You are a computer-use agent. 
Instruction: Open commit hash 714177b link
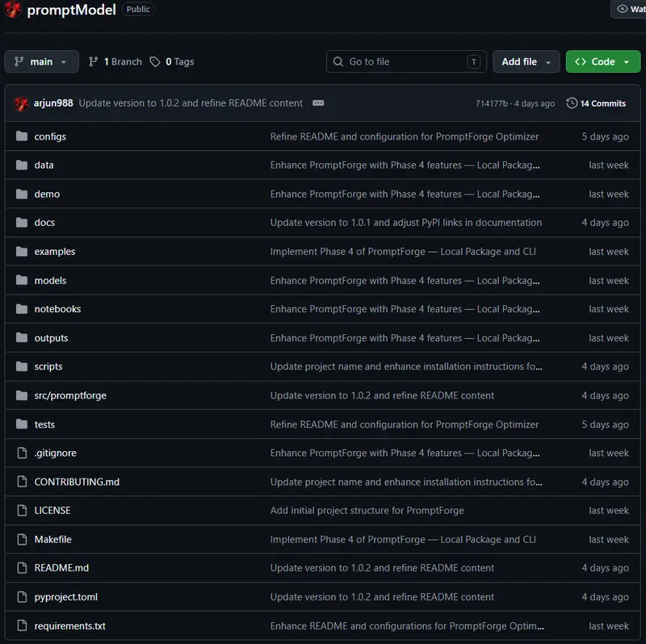[492, 104]
